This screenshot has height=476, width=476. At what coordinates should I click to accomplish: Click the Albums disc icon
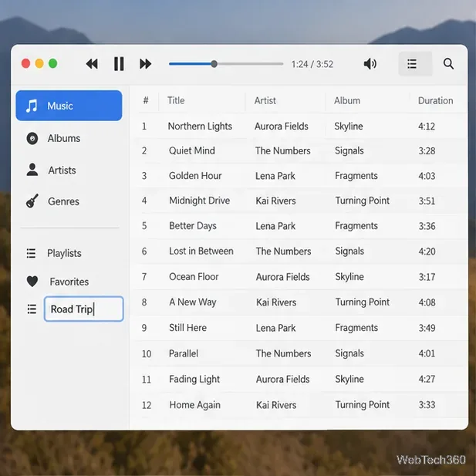[x=32, y=138]
